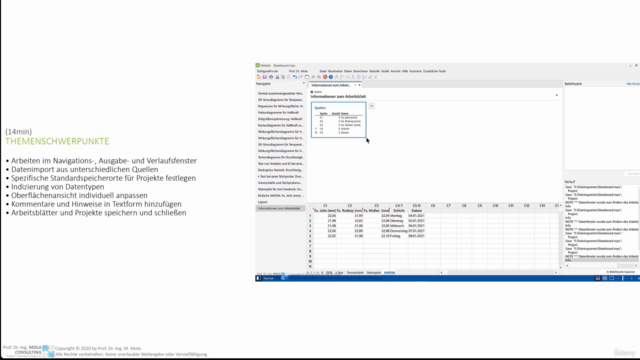Screen dimensions: 640x360
Task: Select the t-Test worksheet tab
Action: pos(339,272)
